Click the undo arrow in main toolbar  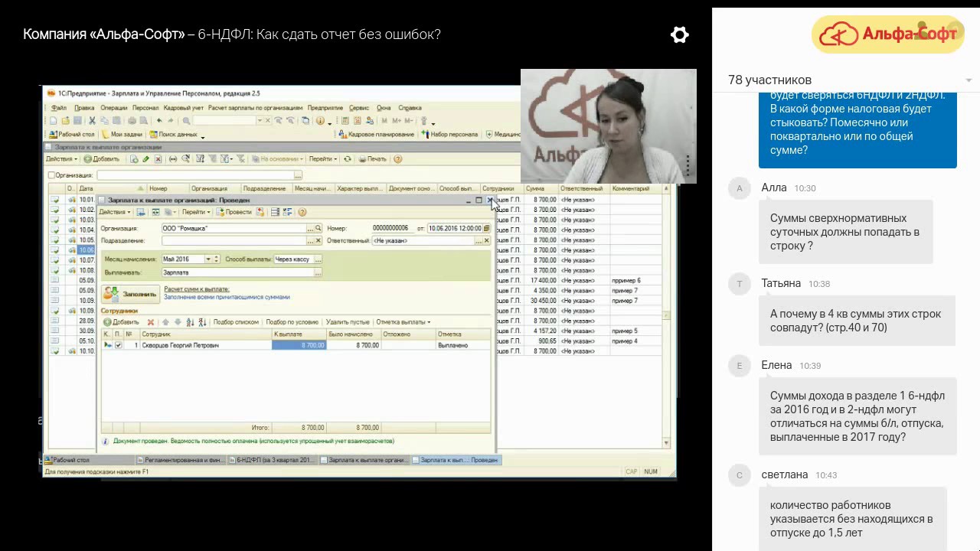[x=159, y=121]
